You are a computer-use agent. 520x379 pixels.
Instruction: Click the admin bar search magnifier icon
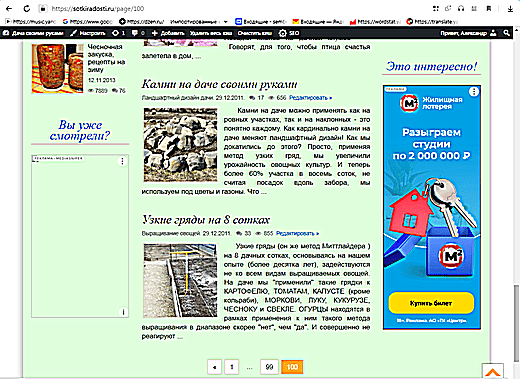point(506,33)
